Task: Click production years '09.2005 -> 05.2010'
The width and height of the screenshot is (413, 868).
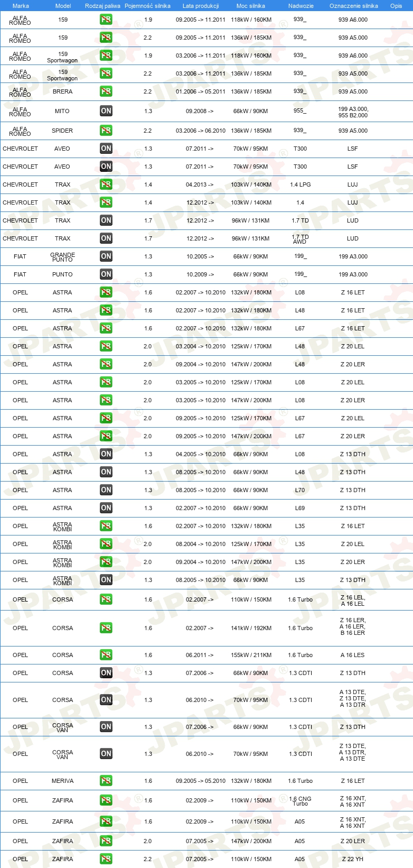Action: point(201,781)
